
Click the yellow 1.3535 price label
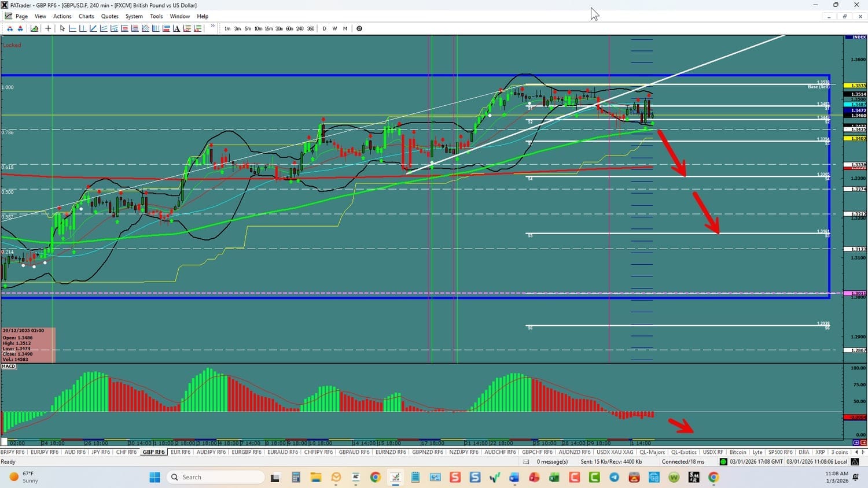[x=855, y=86]
